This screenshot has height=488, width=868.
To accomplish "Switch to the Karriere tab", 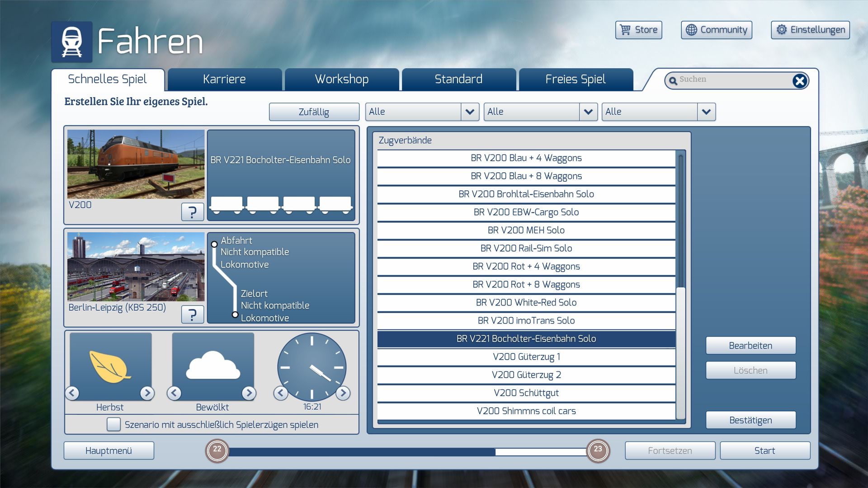I will point(224,80).
